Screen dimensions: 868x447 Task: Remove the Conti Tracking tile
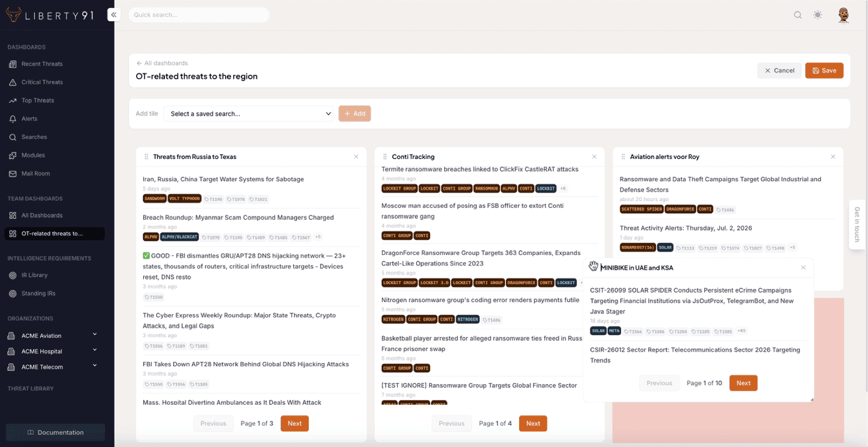pos(594,157)
